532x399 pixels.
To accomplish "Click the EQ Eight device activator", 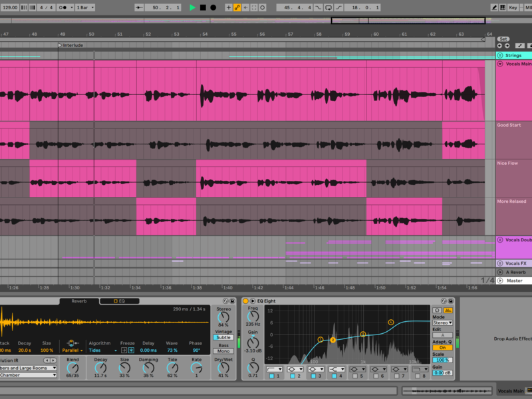I will (x=245, y=301).
